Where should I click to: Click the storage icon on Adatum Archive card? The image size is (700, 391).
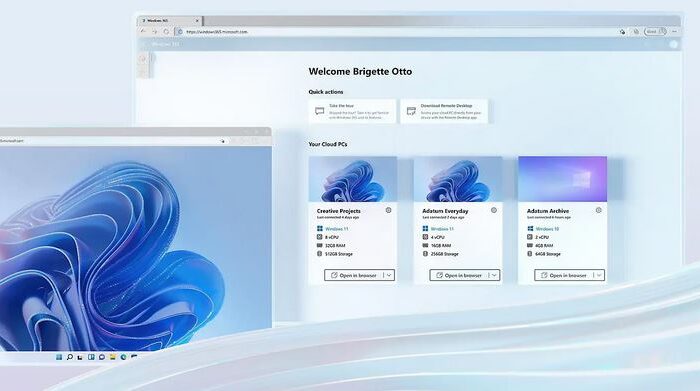[x=530, y=254]
